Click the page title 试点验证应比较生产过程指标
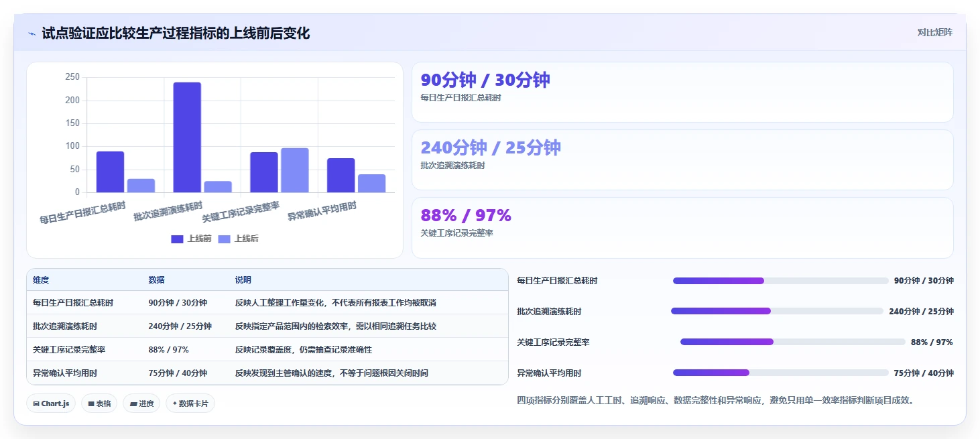The image size is (980, 439). coord(176,33)
